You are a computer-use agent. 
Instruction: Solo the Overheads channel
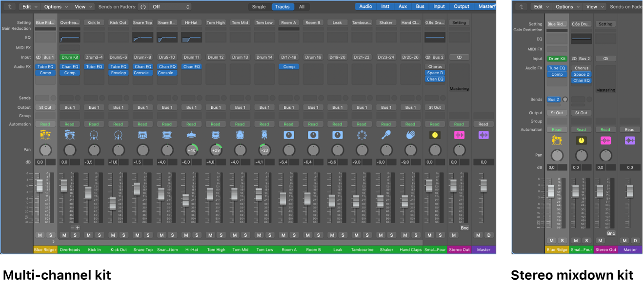75,235
